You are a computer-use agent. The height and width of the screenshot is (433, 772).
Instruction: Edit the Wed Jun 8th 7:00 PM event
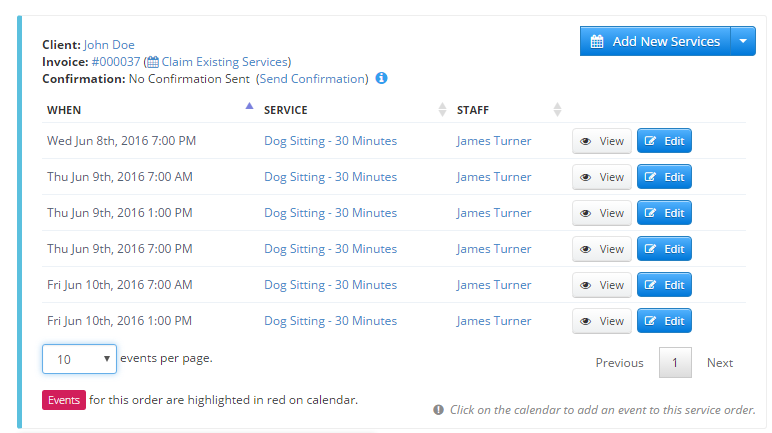(664, 141)
